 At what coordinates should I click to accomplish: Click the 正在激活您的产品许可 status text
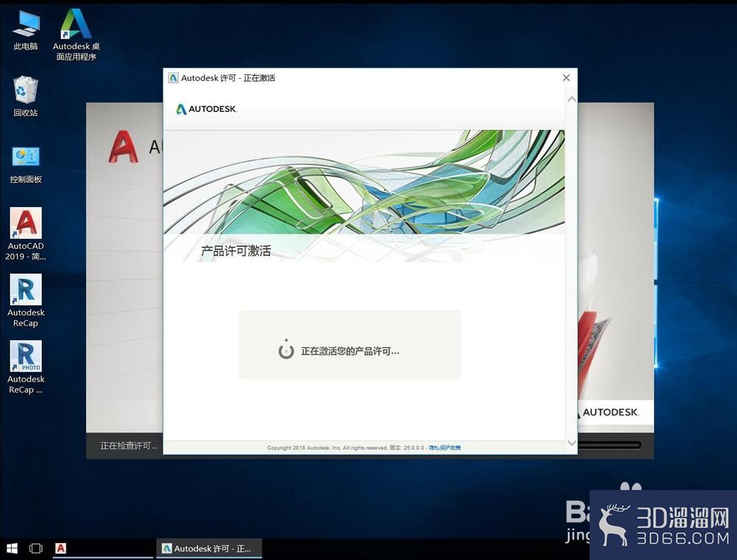click(349, 351)
